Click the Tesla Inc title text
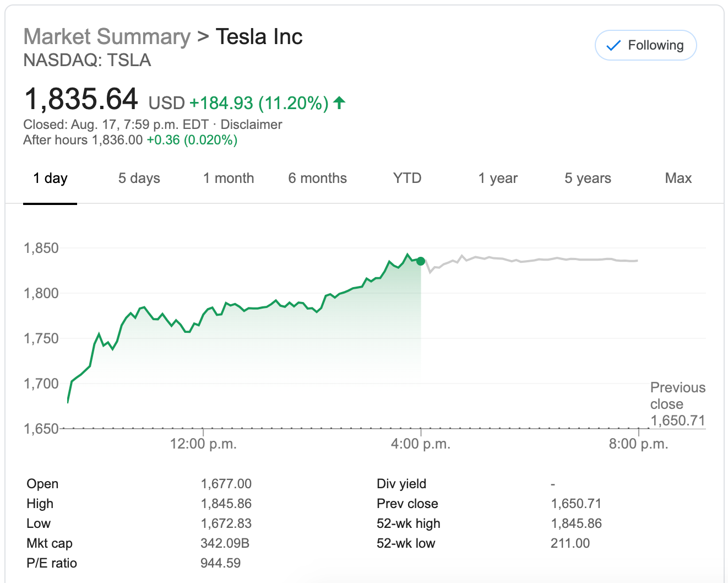This screenshot has height=583, width=728. [x=259, y=37]
